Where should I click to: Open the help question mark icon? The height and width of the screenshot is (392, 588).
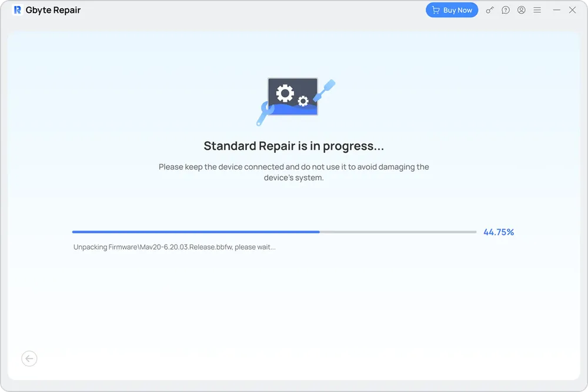pos(506,10)
